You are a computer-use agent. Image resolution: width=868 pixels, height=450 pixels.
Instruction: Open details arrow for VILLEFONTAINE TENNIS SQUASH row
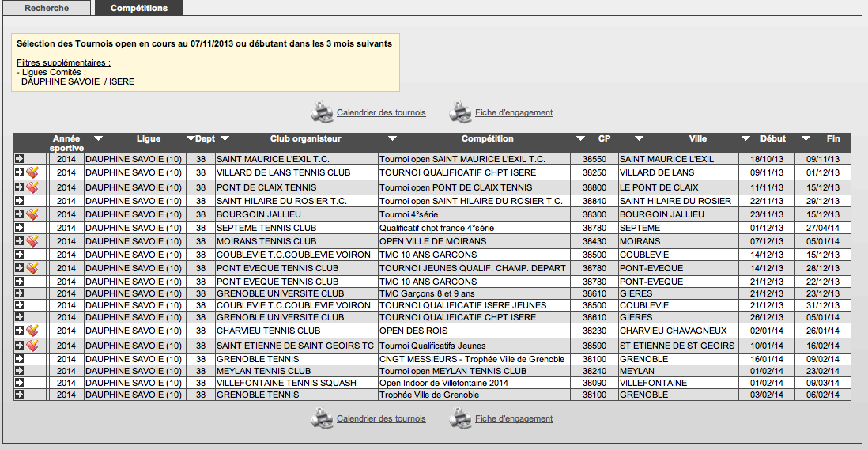pyautogui.click(x=20, y=383)
